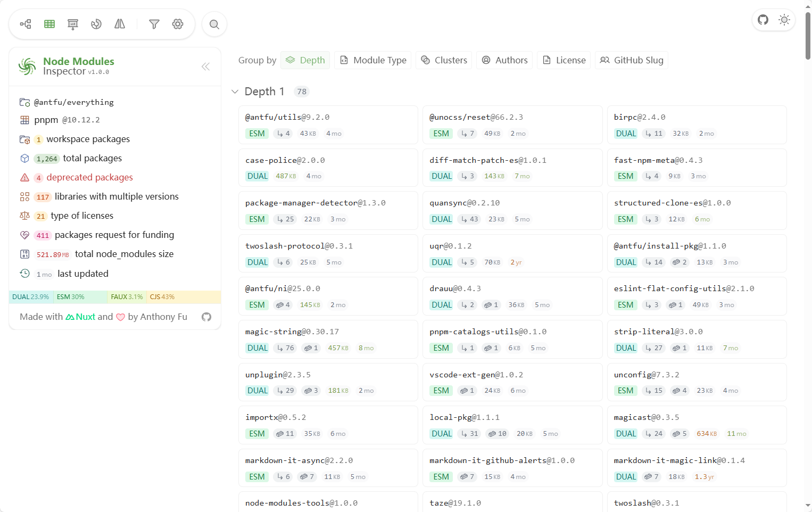Open the filter funnel icon
Viewport: 812px width, 512px height.
tap(154, 24)
